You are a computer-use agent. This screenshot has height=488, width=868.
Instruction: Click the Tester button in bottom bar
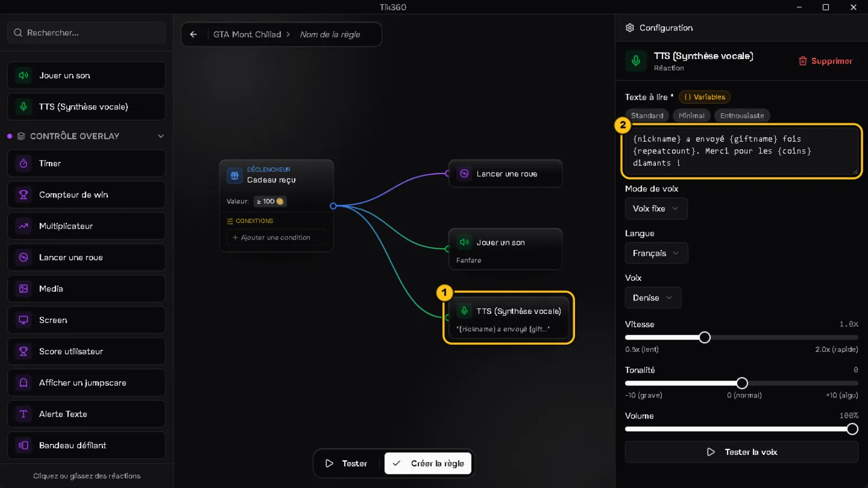point(347,464)
